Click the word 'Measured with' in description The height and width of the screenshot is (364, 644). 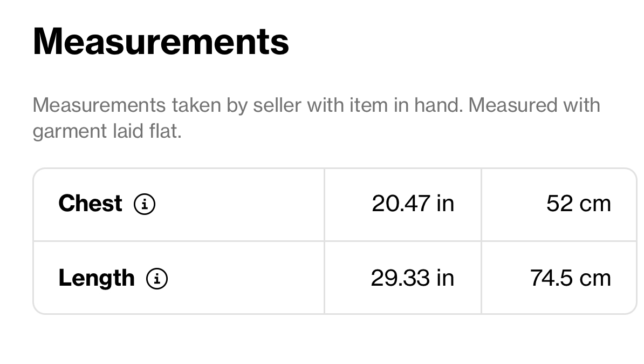pos(534,105)
